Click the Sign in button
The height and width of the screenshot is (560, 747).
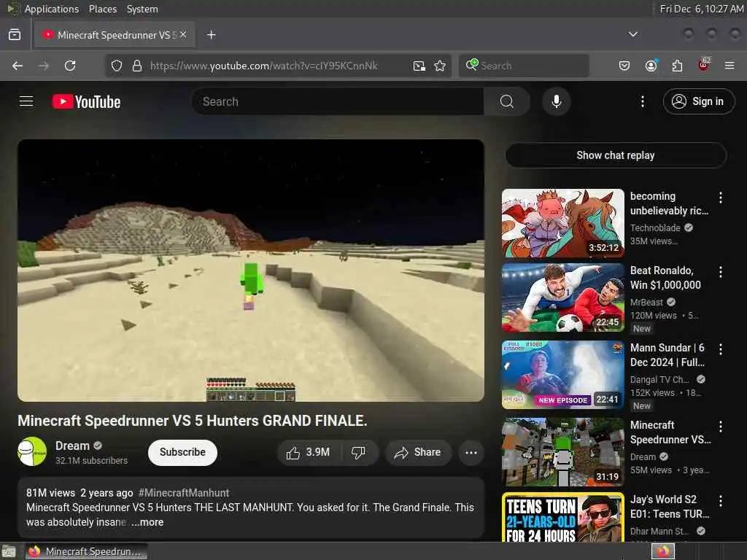[698, 101]
